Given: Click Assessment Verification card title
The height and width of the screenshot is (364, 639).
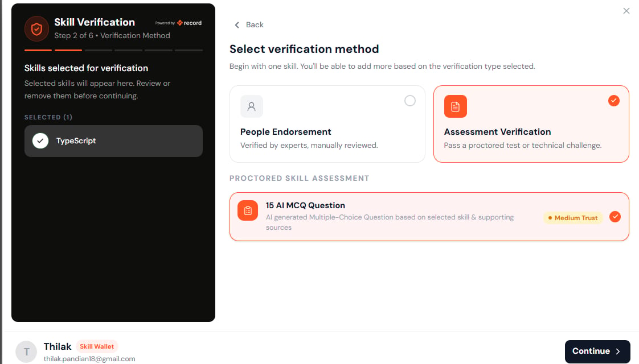Looking at the screenshot, I should coord(497,132).
